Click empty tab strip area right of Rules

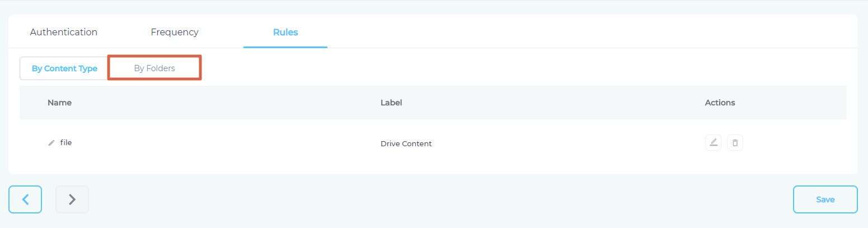pos(560,32)
